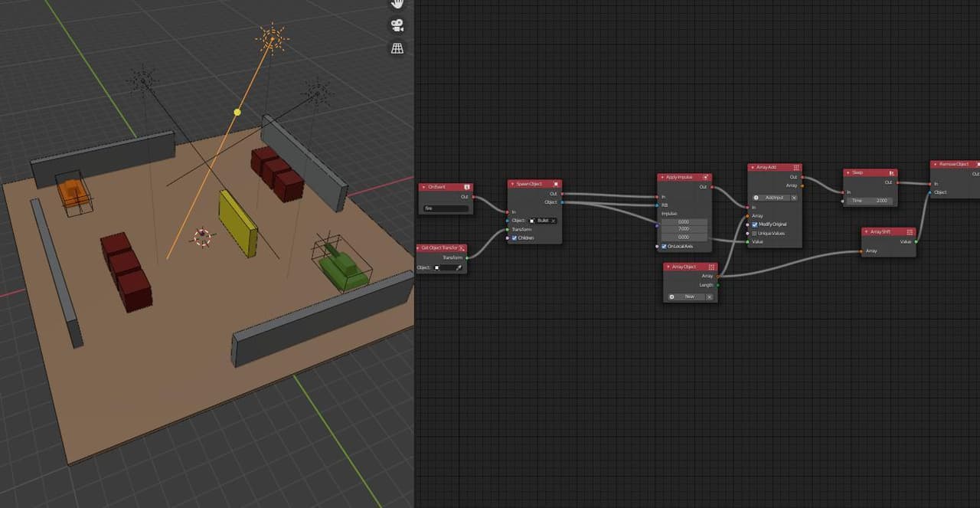
Task: Collapse the Get Object Transform node
Action: point(419,248)
